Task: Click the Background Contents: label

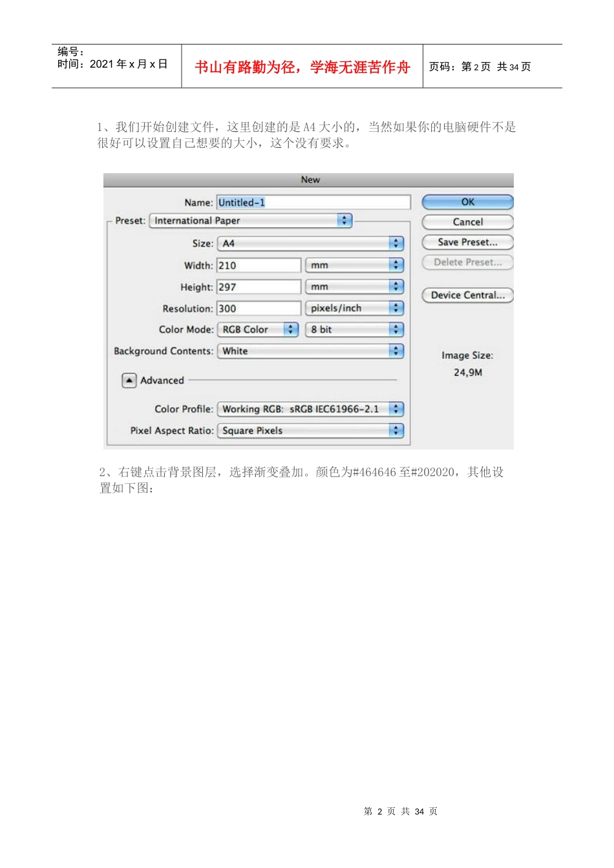Action: point(164,351)
